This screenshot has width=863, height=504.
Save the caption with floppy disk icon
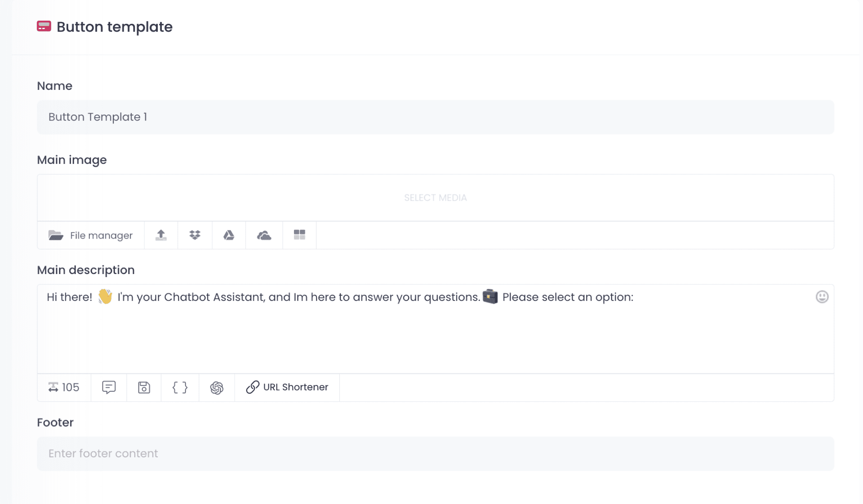[144, 387]
